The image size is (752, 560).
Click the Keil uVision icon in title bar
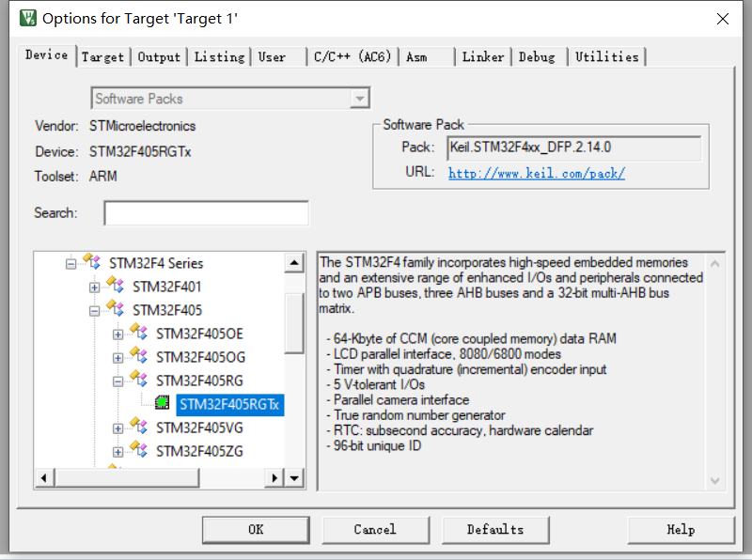click(x=28, y=18)
